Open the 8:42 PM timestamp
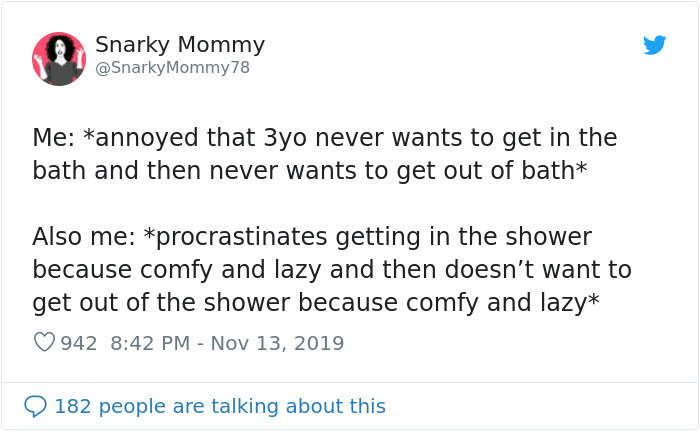Viewport: 700px width, 431px height. coord(148,343)
